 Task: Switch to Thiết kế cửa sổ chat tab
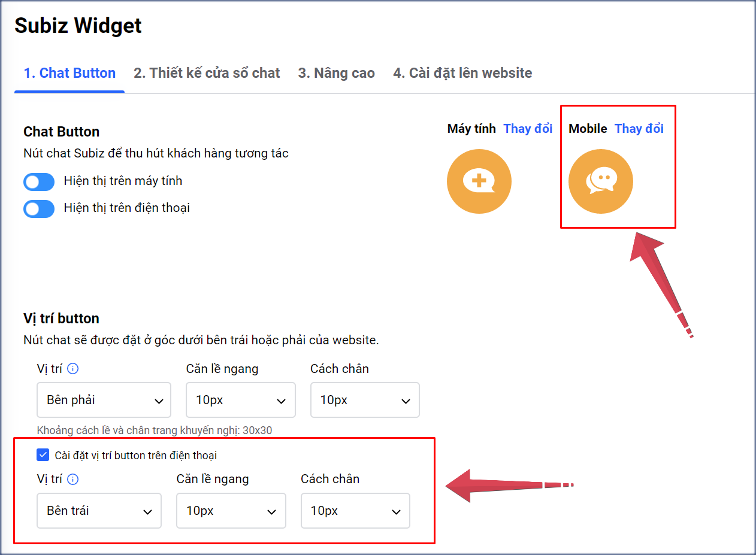207,73
